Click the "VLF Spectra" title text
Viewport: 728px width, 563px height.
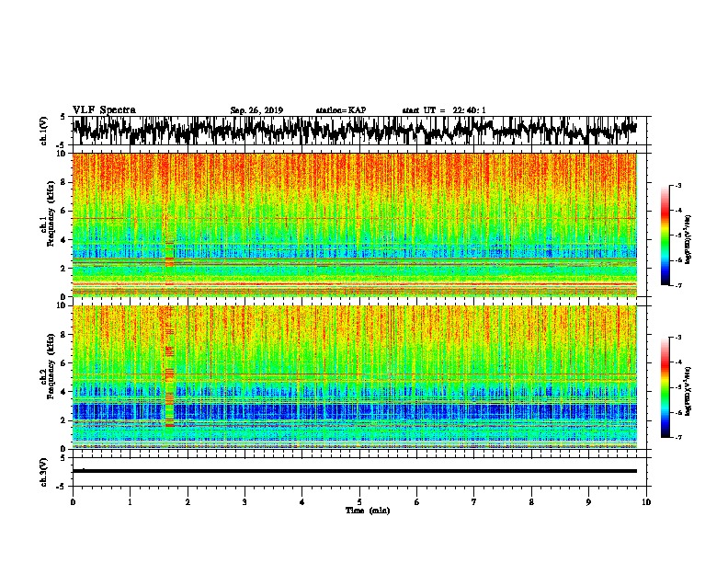[104, 110]
